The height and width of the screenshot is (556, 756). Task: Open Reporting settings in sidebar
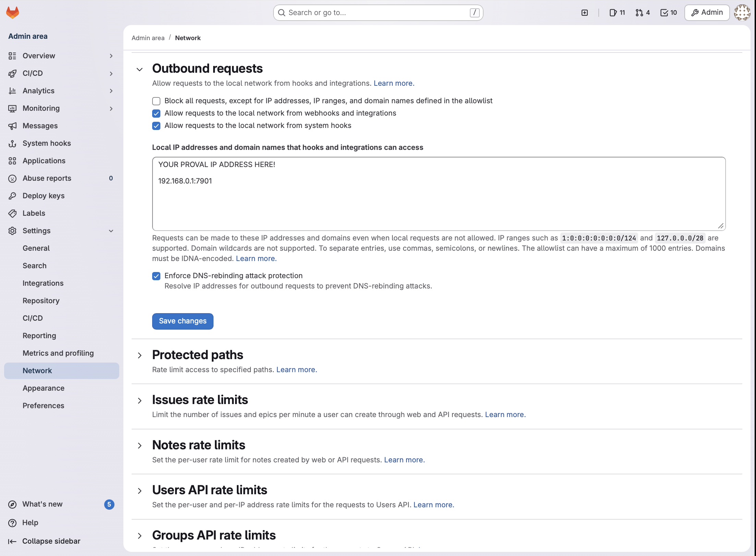[x=62, y=336]
